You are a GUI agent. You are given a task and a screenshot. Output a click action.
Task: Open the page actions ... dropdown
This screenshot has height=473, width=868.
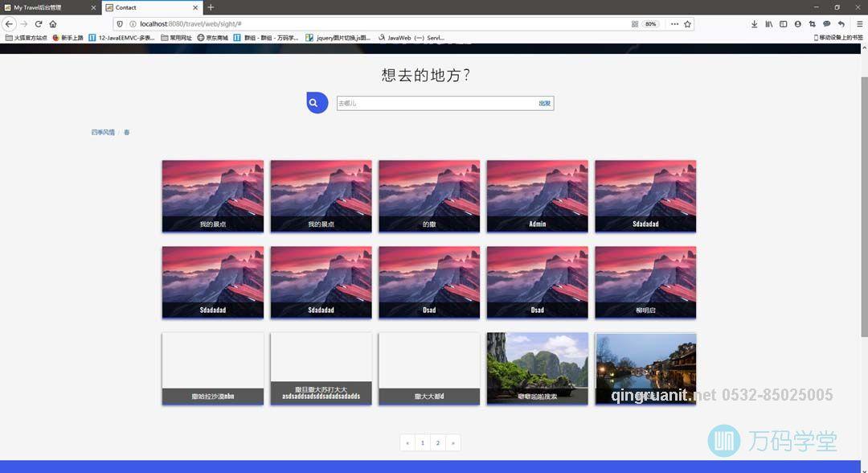click(674, 23)
